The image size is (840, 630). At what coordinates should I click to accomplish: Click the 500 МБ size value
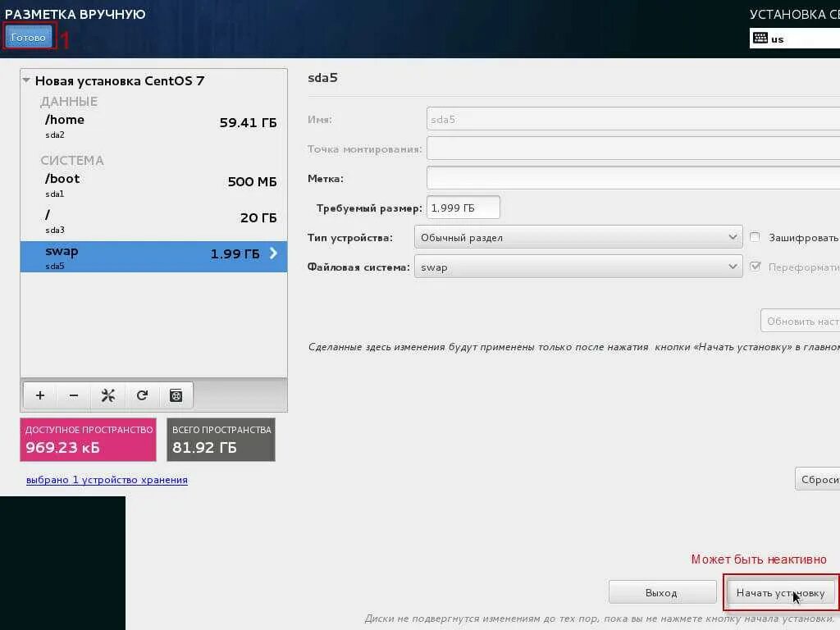pos(253,181)
